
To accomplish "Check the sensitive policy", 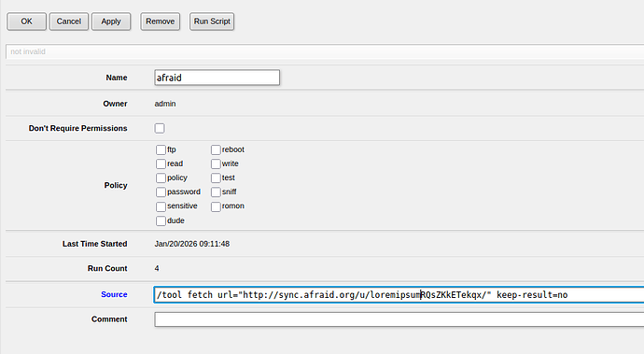I will point(161,206).
